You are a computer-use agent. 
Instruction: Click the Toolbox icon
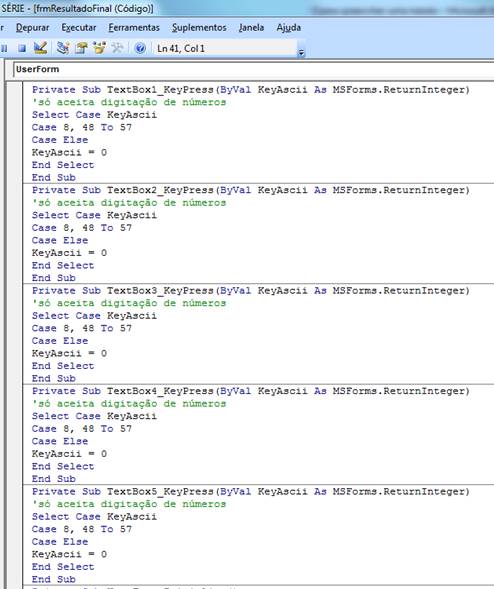click(117, 48)
